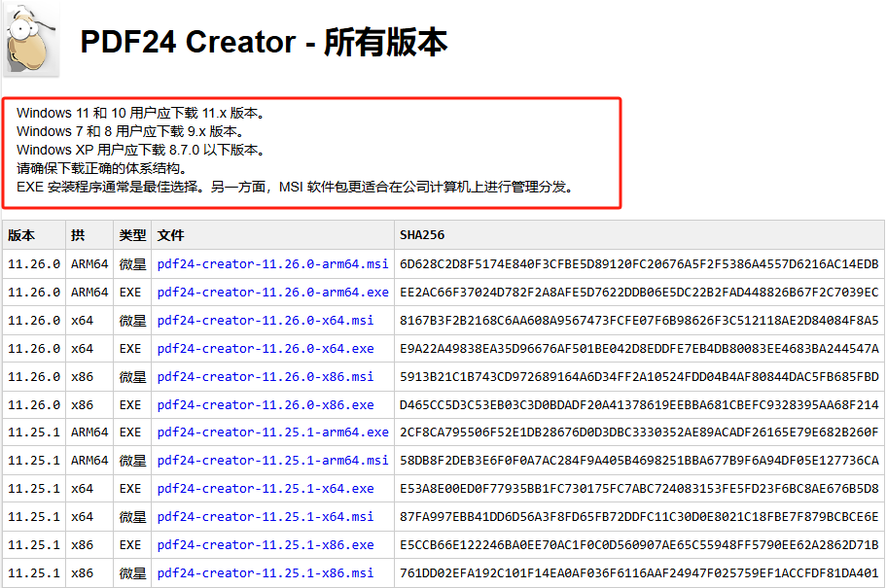Download pdf24-creator-11.25.1-x86.msi
887x588 pixels.
[266, 573]
